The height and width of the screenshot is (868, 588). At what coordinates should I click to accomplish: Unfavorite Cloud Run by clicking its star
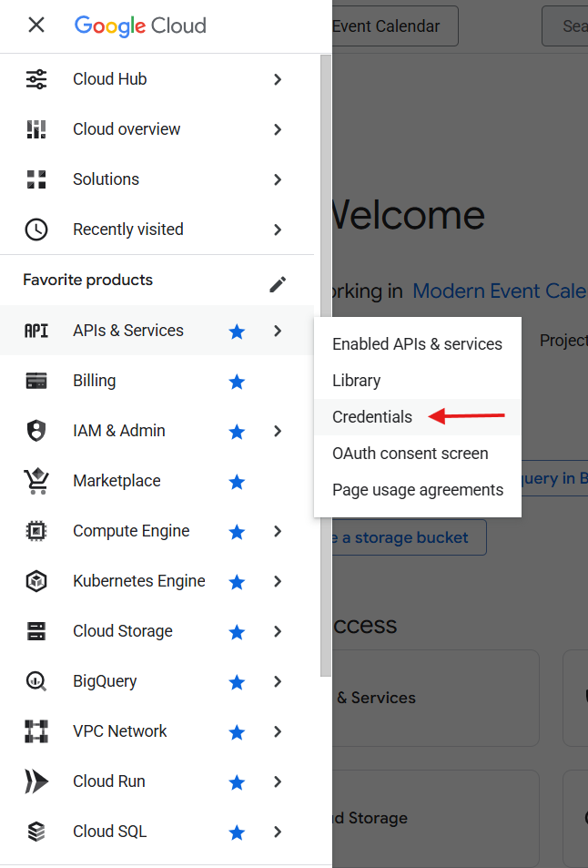pos(237,781)
